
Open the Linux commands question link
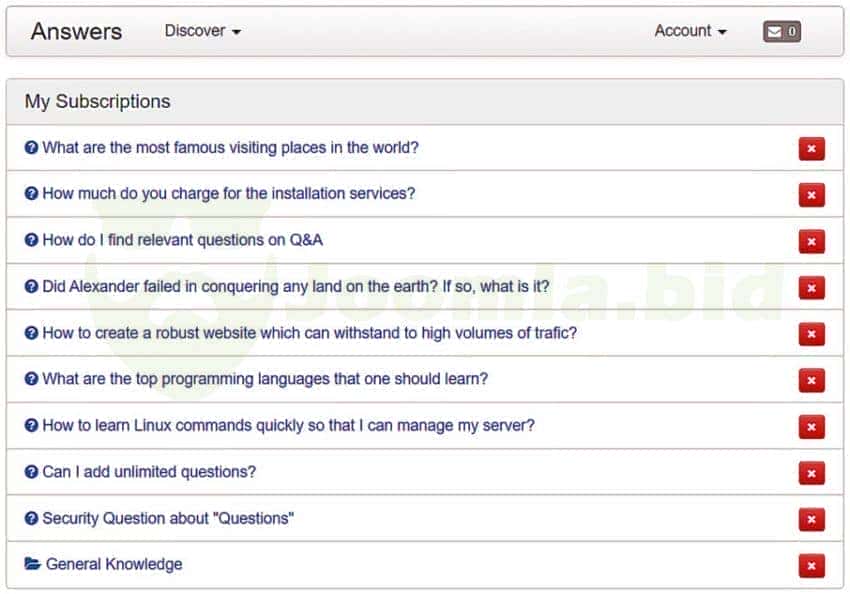[x=288, y=425]
